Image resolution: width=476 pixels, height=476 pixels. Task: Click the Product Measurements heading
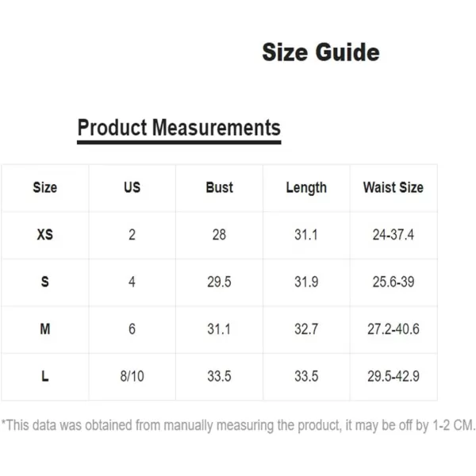(x=178, y=128)
